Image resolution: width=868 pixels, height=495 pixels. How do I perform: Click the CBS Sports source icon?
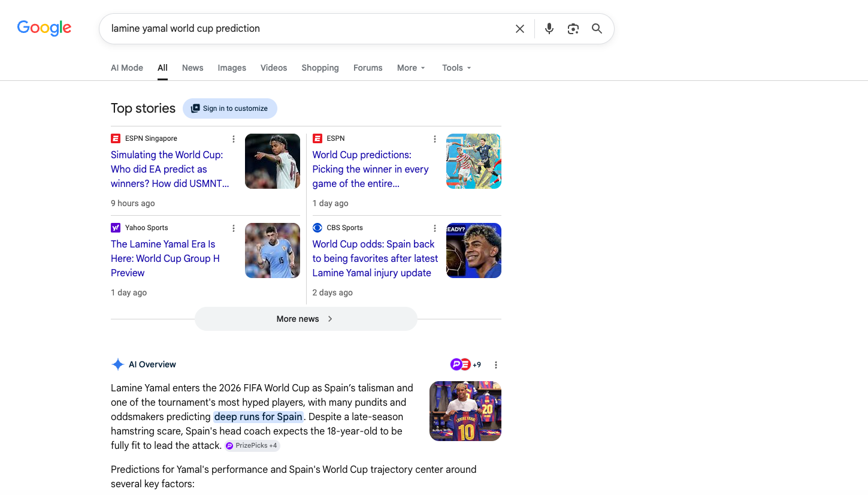point(317,228)
